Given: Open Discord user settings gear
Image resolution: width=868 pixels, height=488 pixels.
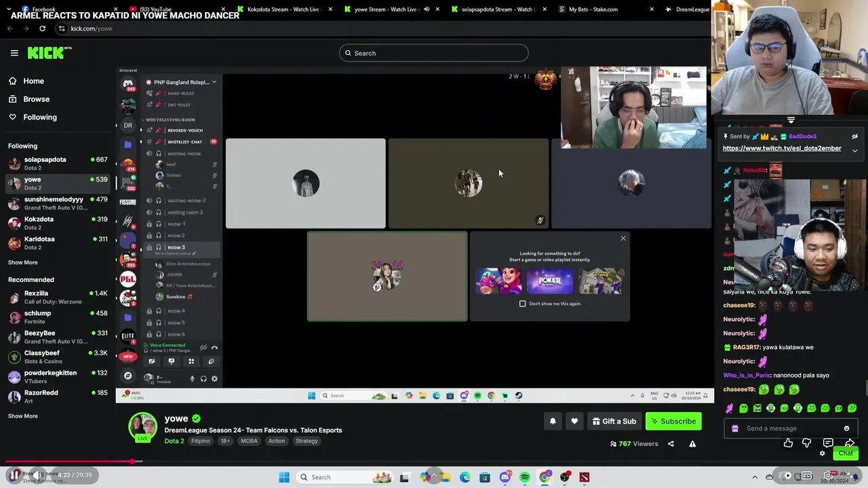Looking at the screenshot, I should (x=214, y=379).
